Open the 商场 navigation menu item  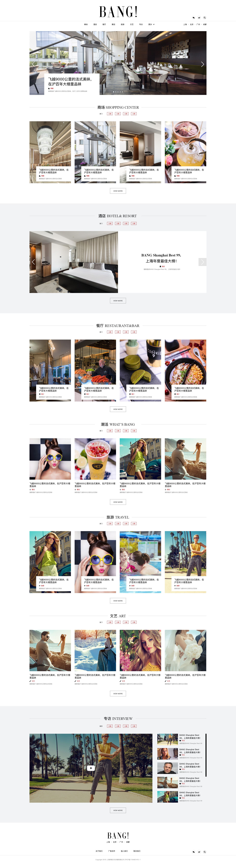(x=86, y=24)
